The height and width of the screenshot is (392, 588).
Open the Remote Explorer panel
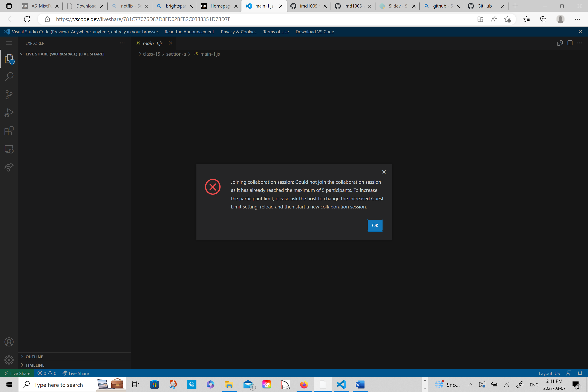click(x=9, y=149)
